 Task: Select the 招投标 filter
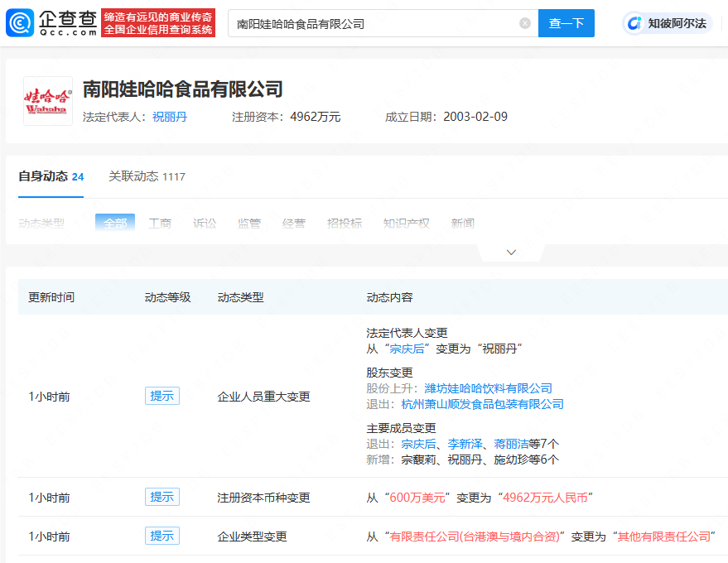tap(344, 224)
